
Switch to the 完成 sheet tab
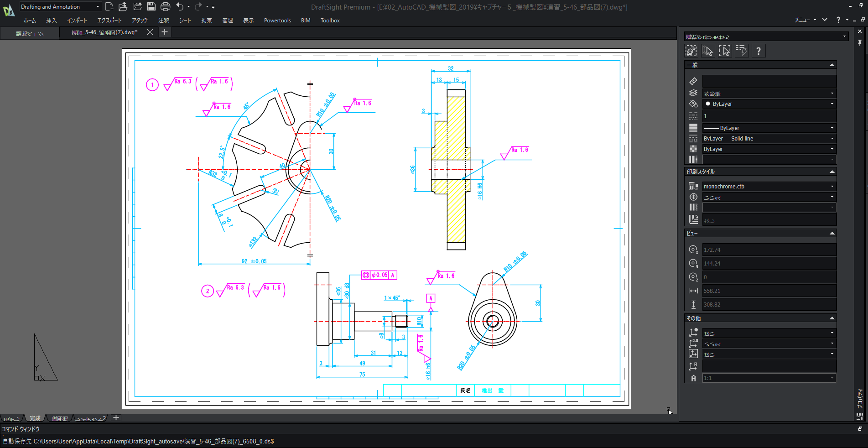(35, 418)
